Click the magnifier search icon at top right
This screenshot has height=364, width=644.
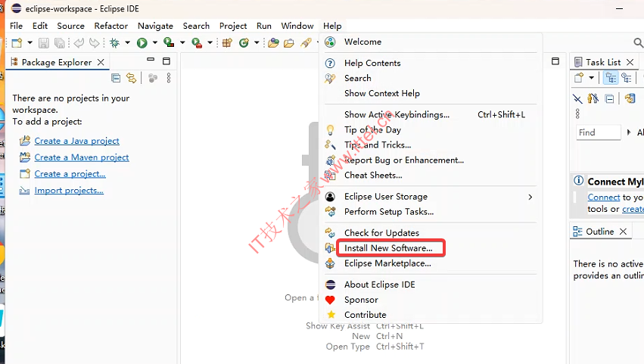pyautogui.click(x=638, y=42)
